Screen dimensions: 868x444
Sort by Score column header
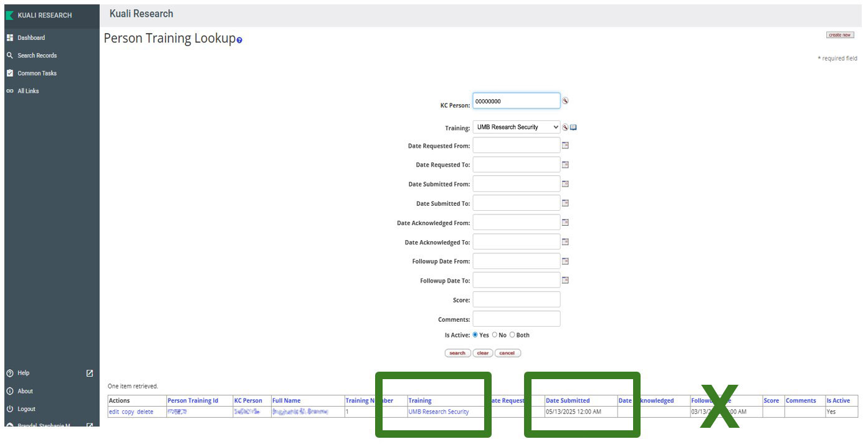771,400
